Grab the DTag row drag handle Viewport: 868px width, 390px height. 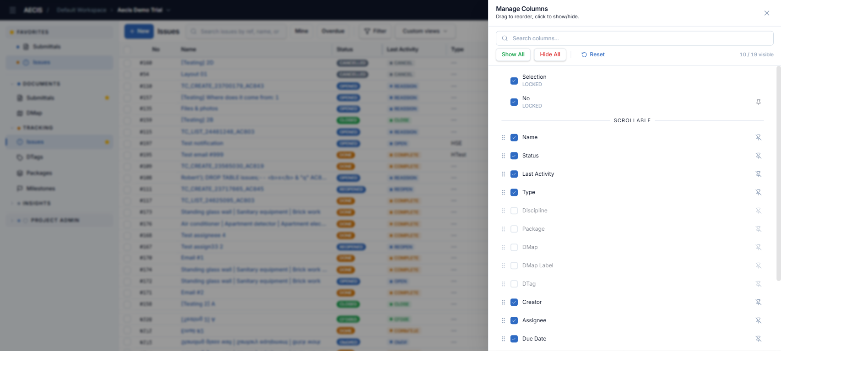pyautogui.click(x=503, y=284)
